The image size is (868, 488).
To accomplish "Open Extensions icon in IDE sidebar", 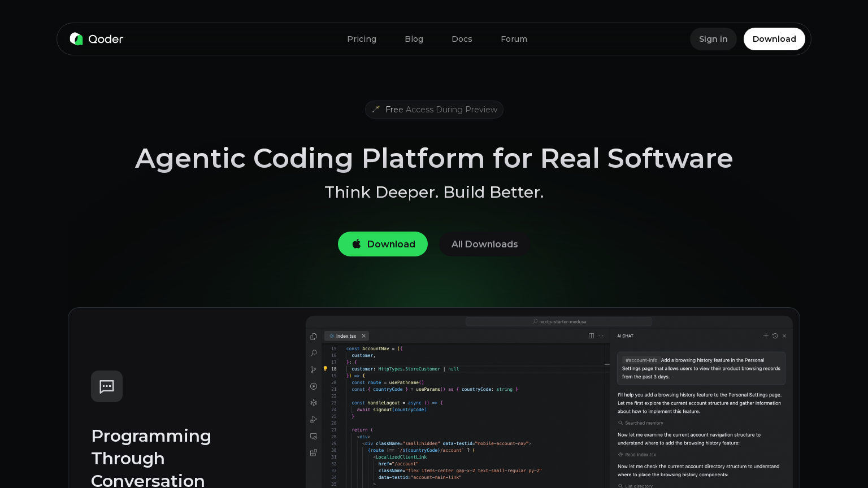I will pos(314,452).
